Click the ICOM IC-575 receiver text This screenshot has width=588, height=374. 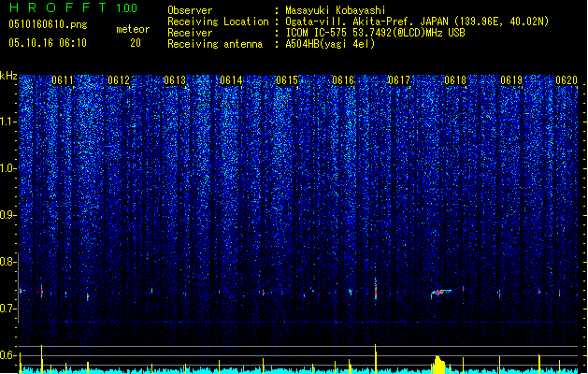click(375, 33)
